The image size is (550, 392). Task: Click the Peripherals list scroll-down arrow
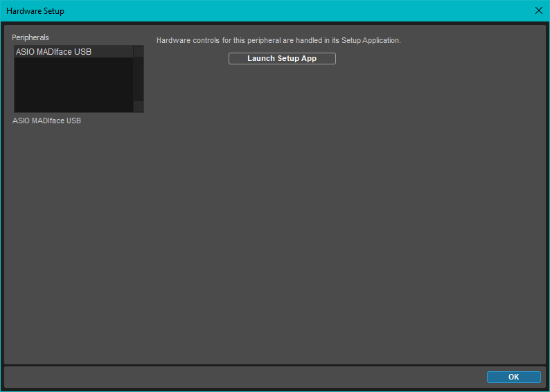(139, 106)
